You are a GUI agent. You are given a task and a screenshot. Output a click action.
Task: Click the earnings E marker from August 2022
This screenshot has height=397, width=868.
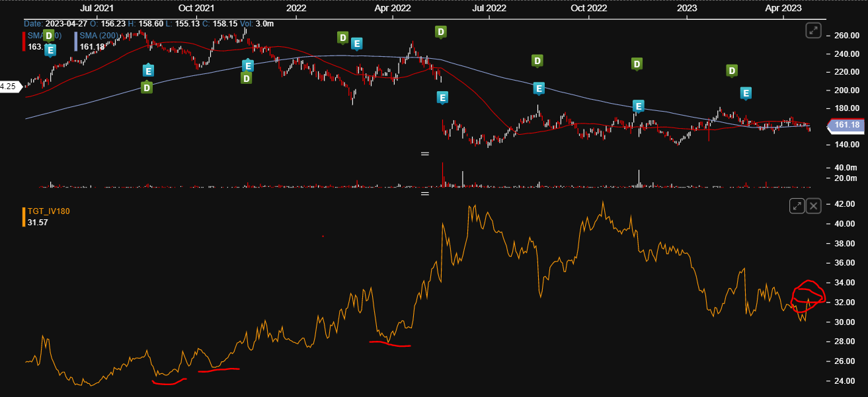[x=539, y=88]
